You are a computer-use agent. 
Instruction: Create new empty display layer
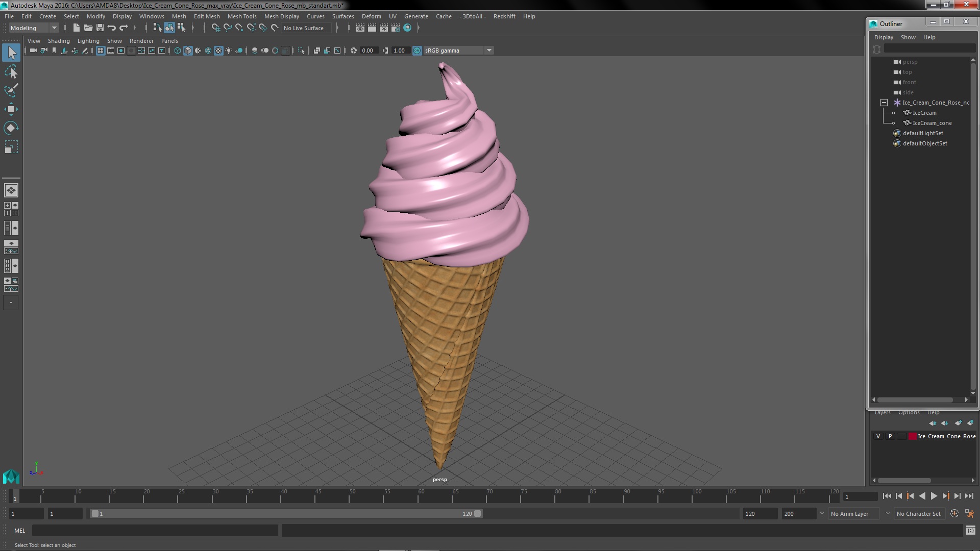coord(958,423)
